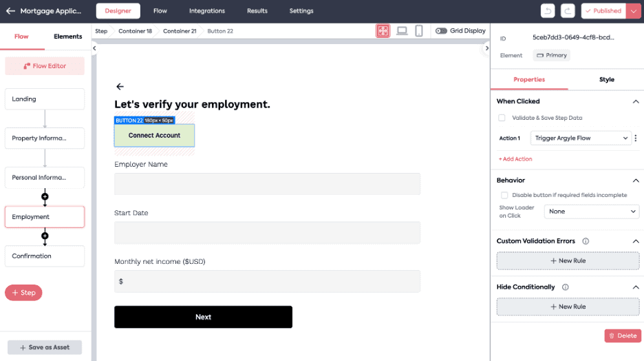
Task: Click the Start Date input field
Action: pyautogui.click(x=268, y=233)
